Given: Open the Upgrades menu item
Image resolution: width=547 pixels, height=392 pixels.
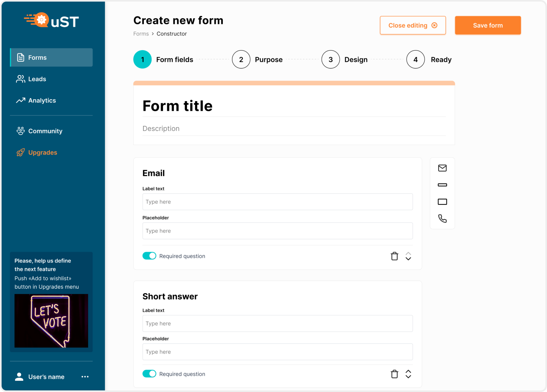Looking at the screenshot, I should pos(42,153).
